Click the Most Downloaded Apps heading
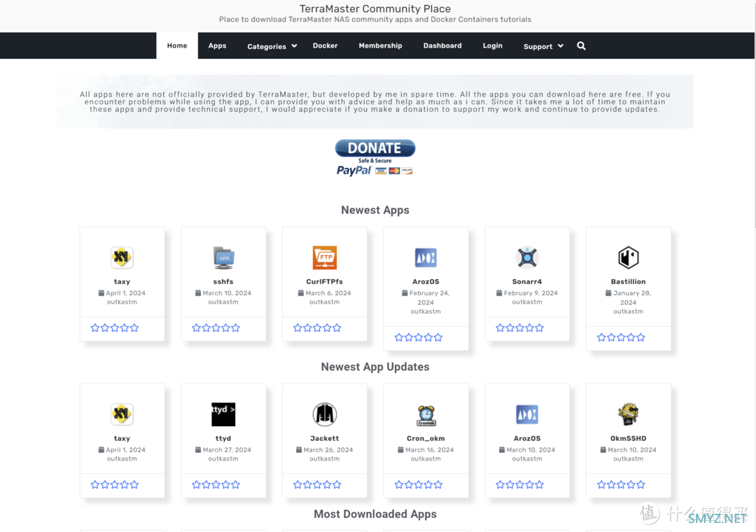 (x=375, y=514)
